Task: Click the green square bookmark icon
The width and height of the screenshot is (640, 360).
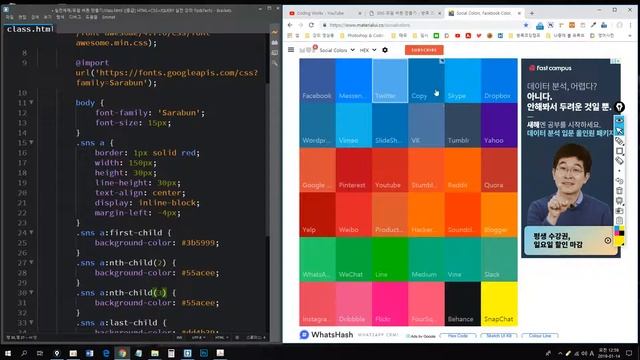Action: [x=436, y=36]
